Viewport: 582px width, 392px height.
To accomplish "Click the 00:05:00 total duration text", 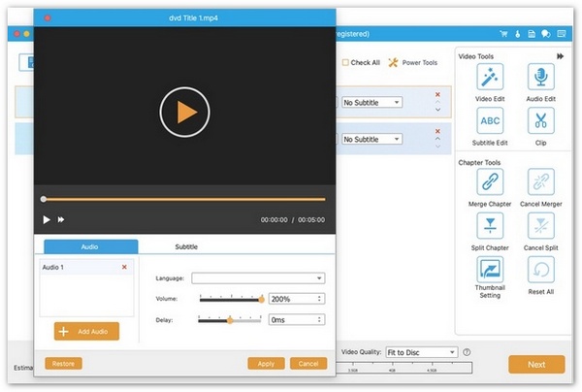I will tap(311, 219).
